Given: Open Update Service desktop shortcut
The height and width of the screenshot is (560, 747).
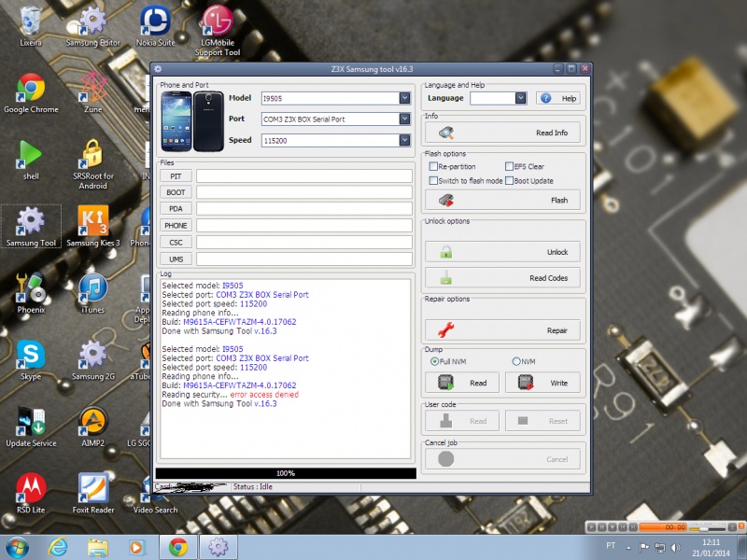Looking at the screenshot, I should (31, 427).
